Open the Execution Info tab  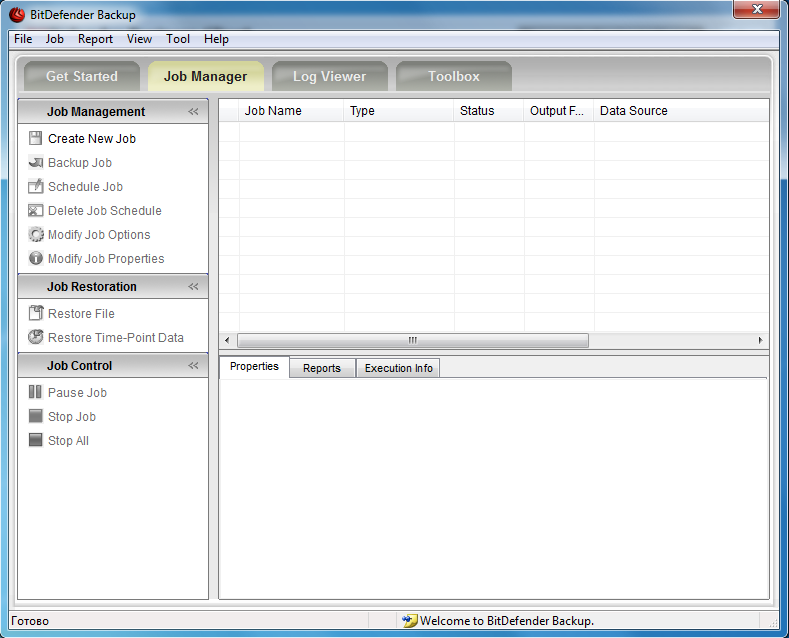tap(399, 368)
